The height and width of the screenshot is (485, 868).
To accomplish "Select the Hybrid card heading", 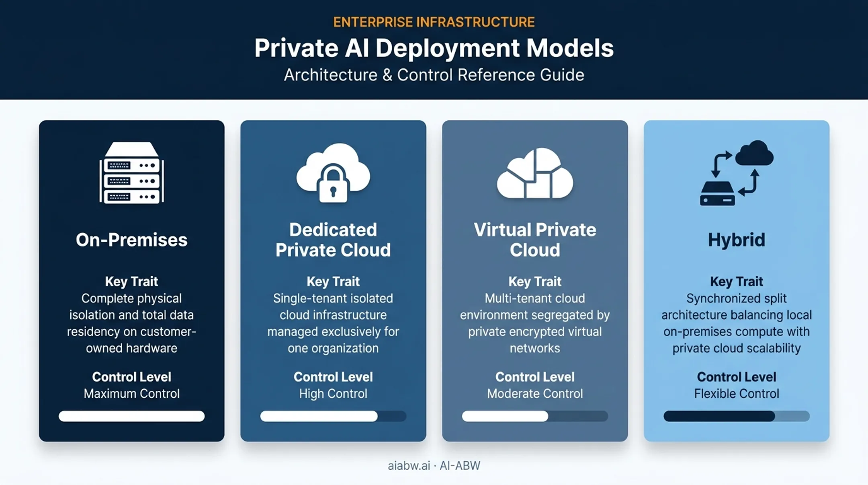I will pyautogui.click(x=737, y=240).
